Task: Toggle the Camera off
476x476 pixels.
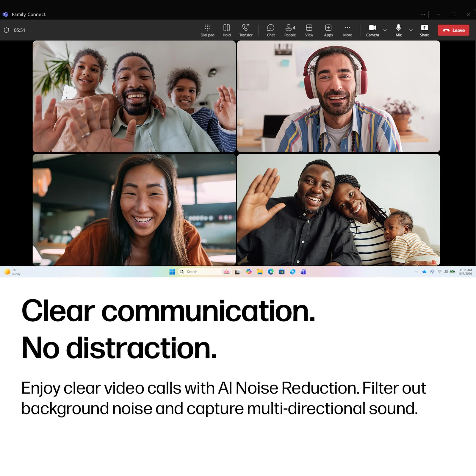Action: pos(372,30)
